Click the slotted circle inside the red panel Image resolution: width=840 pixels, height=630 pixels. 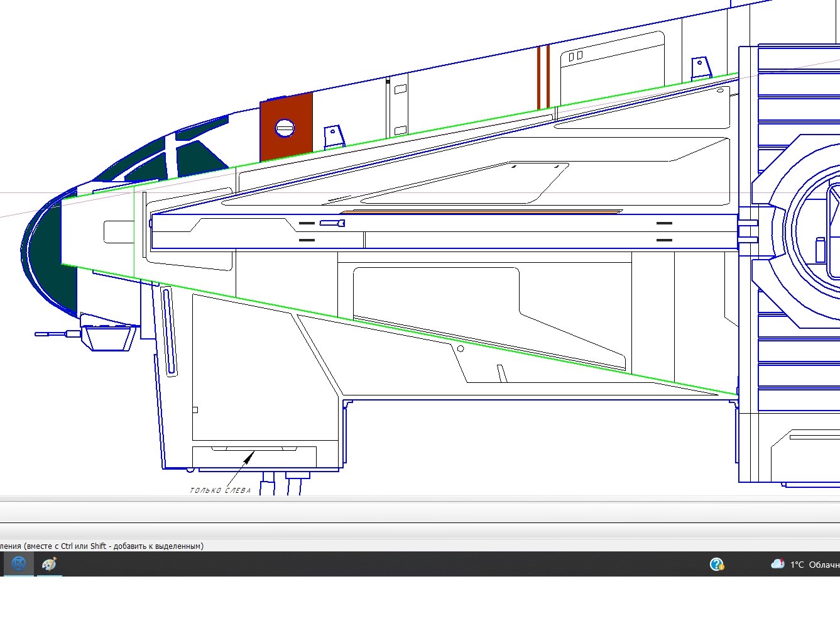pyautogui.click(x=285, y=128)
